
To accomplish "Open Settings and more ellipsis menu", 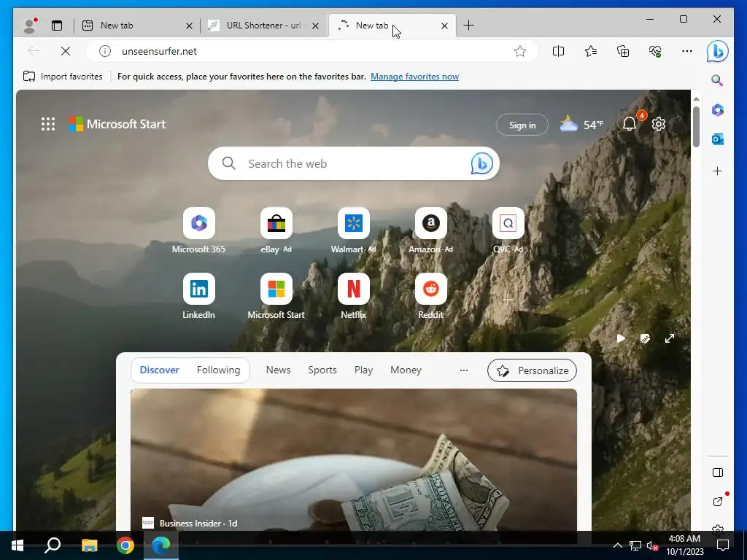I will (687, 51).
